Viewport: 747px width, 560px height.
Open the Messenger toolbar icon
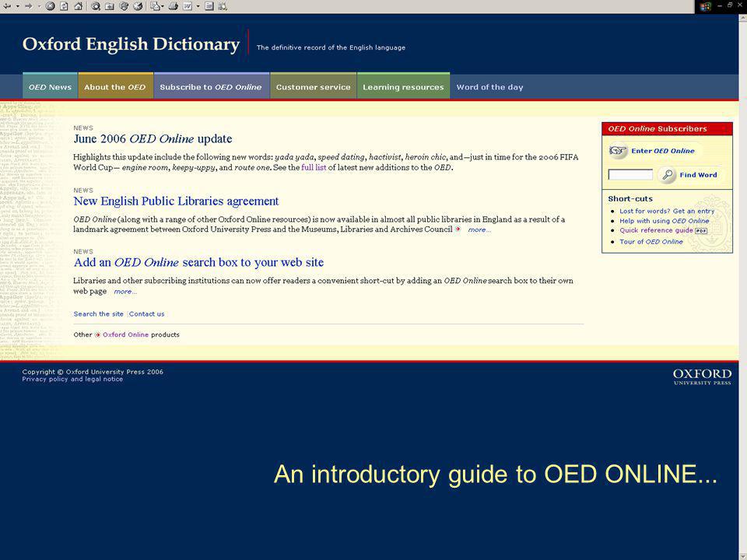click(x=223, y=6)
